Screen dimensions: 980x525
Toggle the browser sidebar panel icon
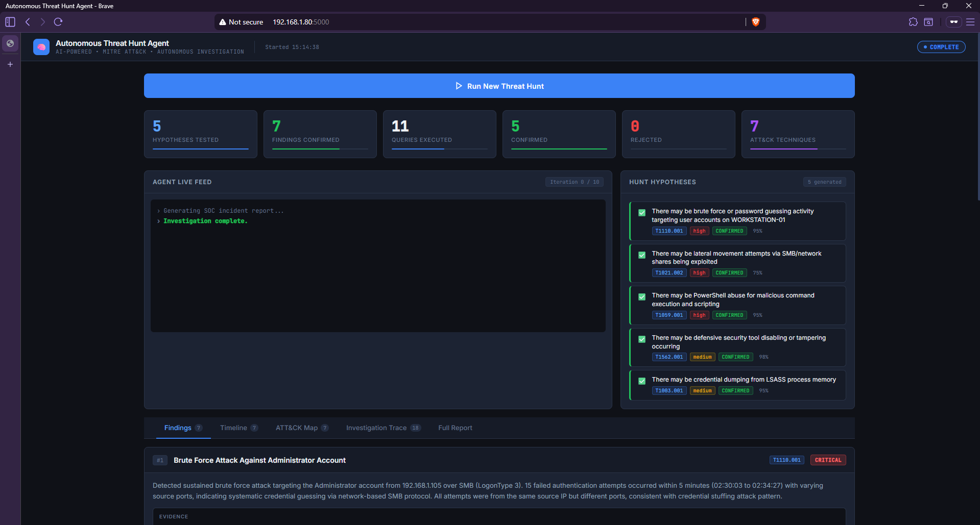(x=10, y=22)
